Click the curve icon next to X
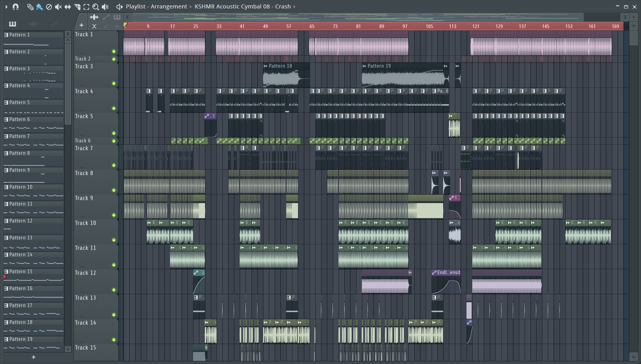 tap(106, 26)
